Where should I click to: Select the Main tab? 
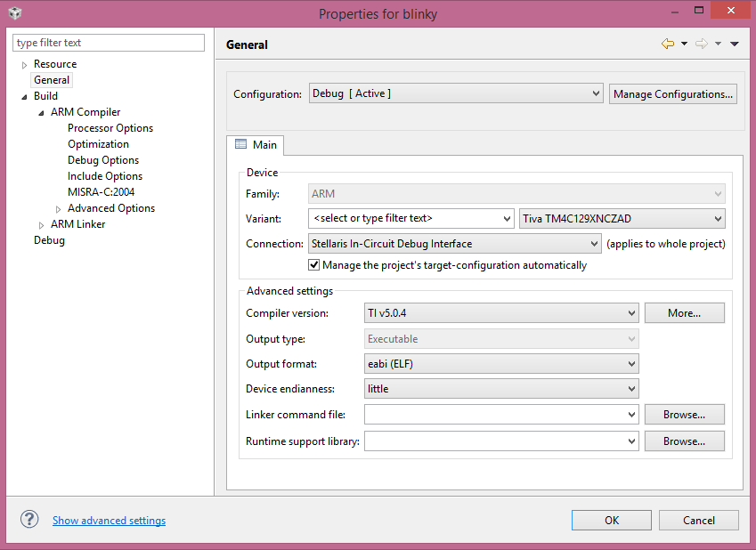click(x=256, y=144)
